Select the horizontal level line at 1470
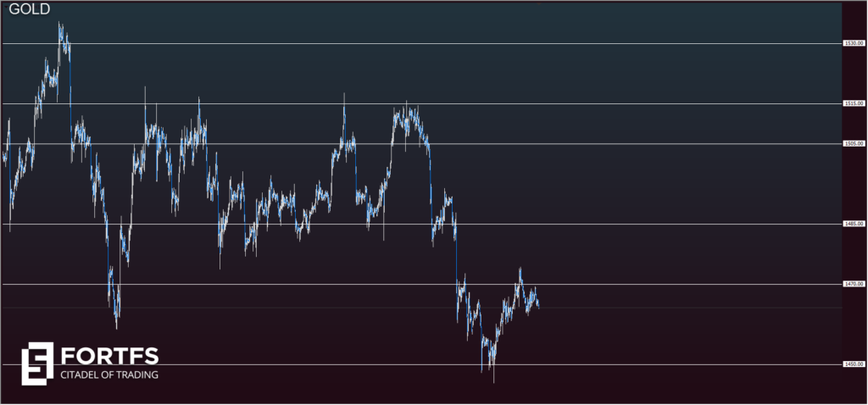The width and height of the screenshot is (868, 405). point(678,284)
